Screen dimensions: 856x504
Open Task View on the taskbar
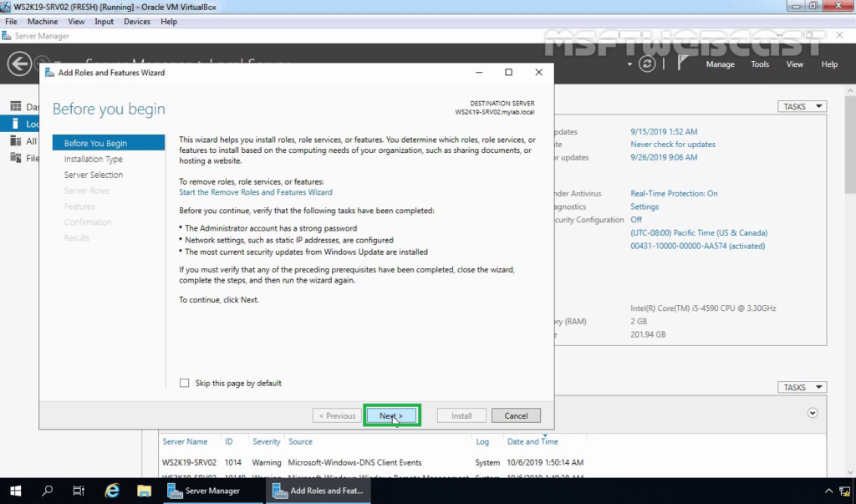[79, 491]
